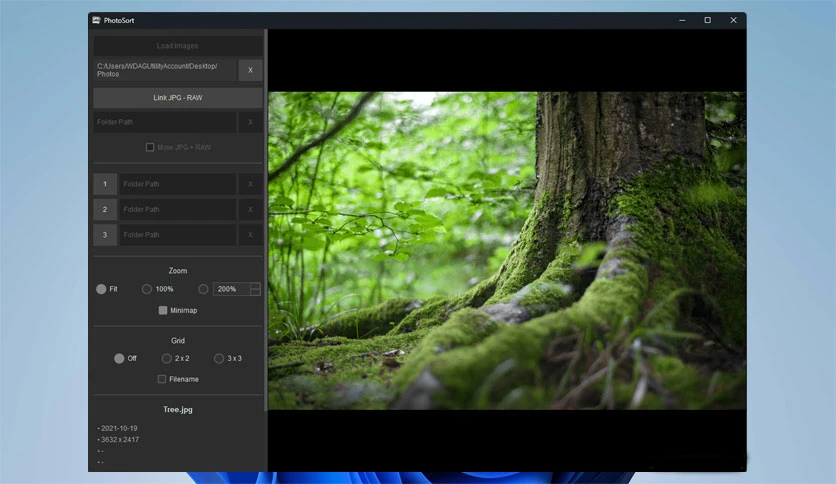Click the PhotoSort app icon in title bar
The height and width of the screenshot is (484, 836).
click(x=96, y=20)
